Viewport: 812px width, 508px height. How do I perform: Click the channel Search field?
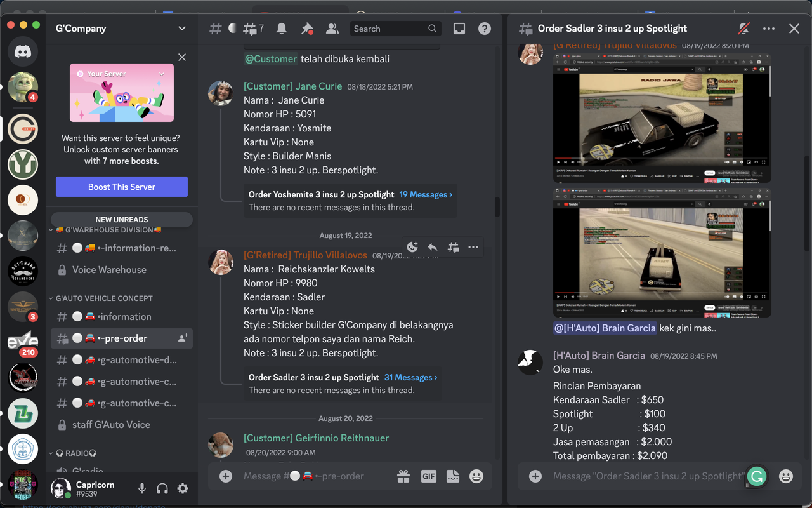coord(396,29)
